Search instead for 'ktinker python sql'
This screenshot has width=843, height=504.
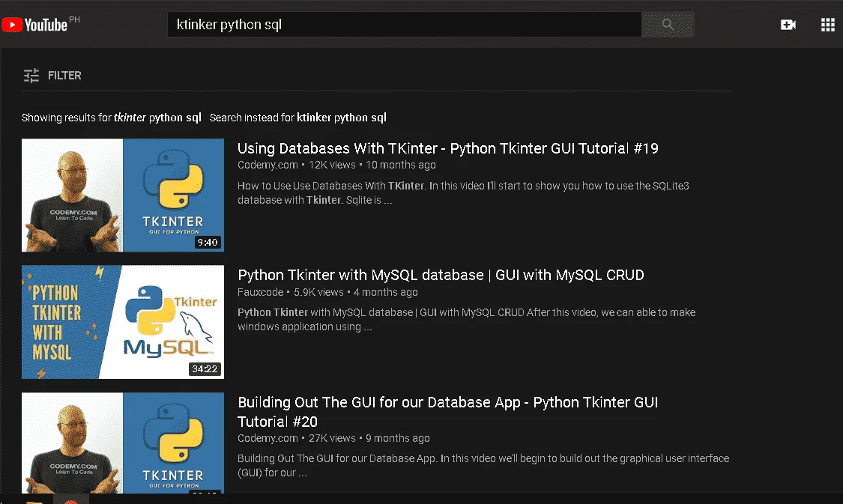tap(342, 117)
